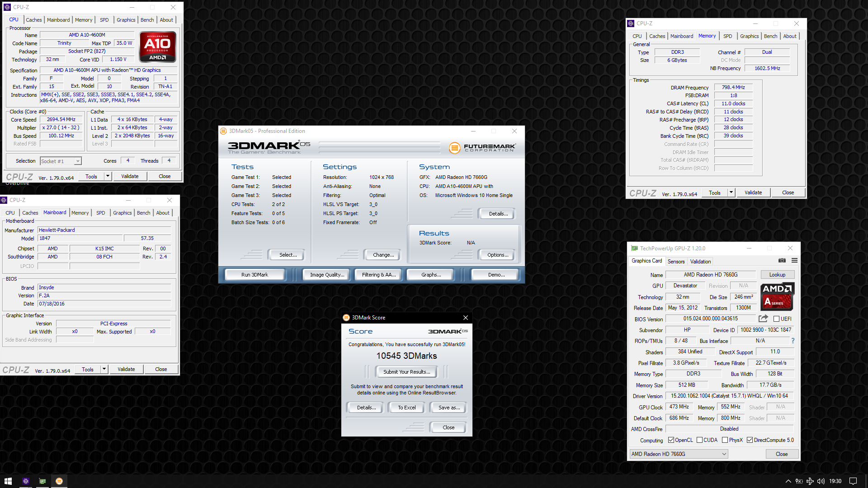The width and height of the screenshot is (868, 488).
Task: Activate the GPU-Z taskbar icon
Action: (42, 481)
